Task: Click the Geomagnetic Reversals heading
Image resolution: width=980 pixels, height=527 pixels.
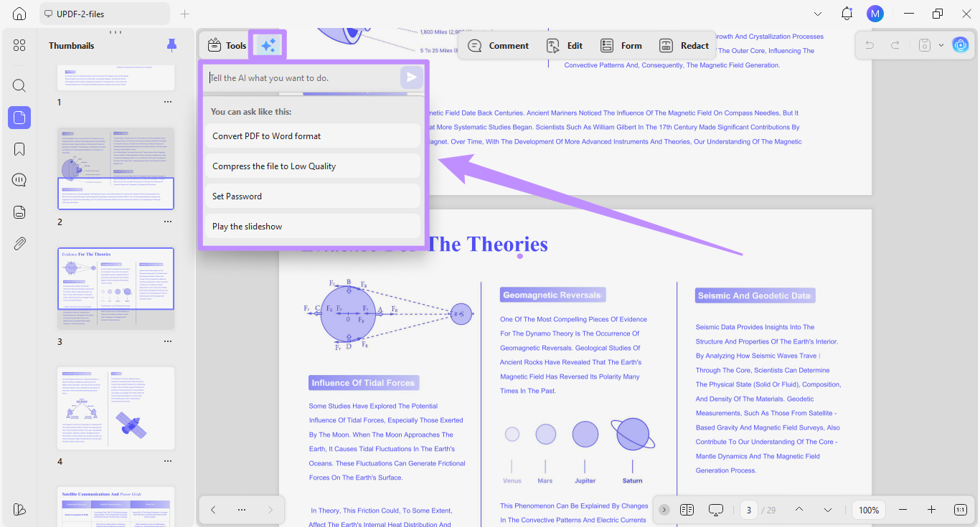Action: [552, 295]
